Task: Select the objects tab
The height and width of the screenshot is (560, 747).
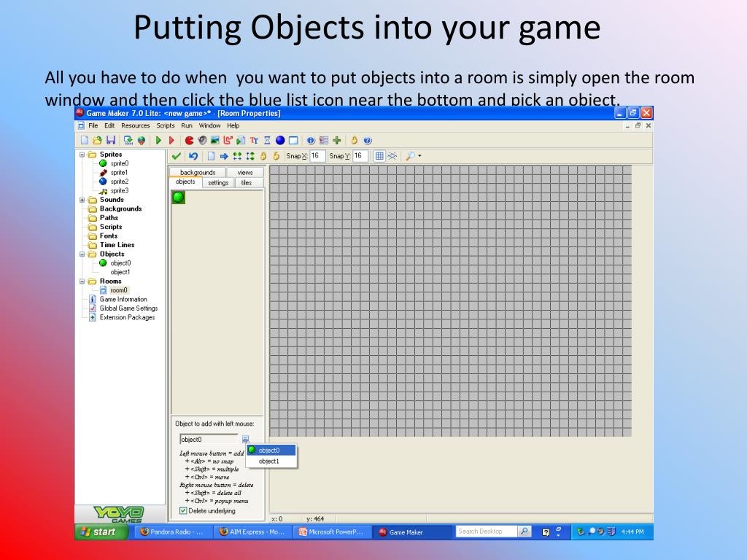Action: point(185,182)
